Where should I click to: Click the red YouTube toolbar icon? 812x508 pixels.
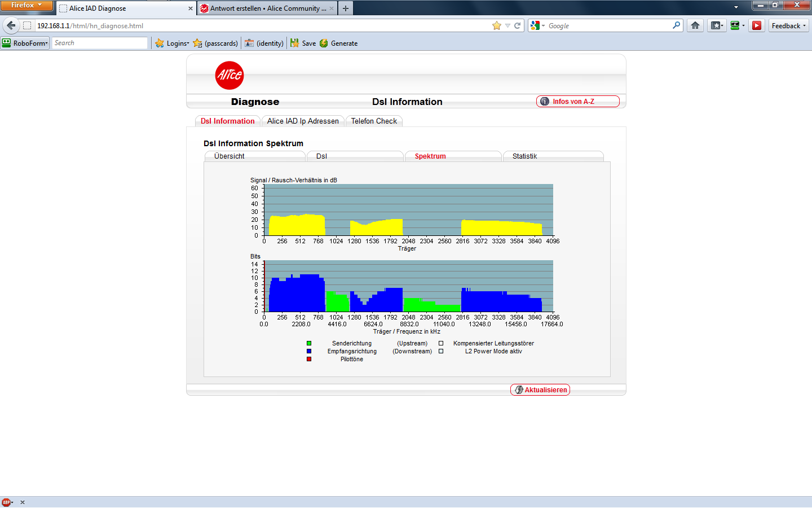click(x=757, y=25)
